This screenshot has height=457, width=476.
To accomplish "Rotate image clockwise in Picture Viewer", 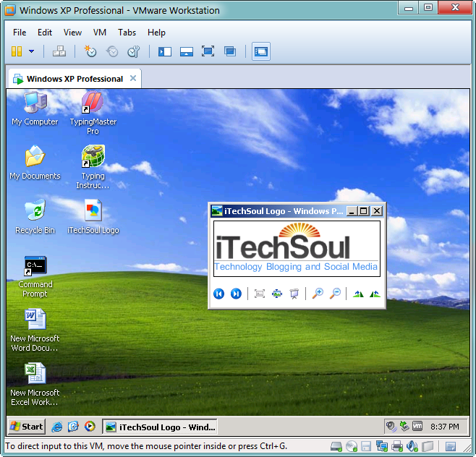I will pyautogui.click(x=358, y=294).
